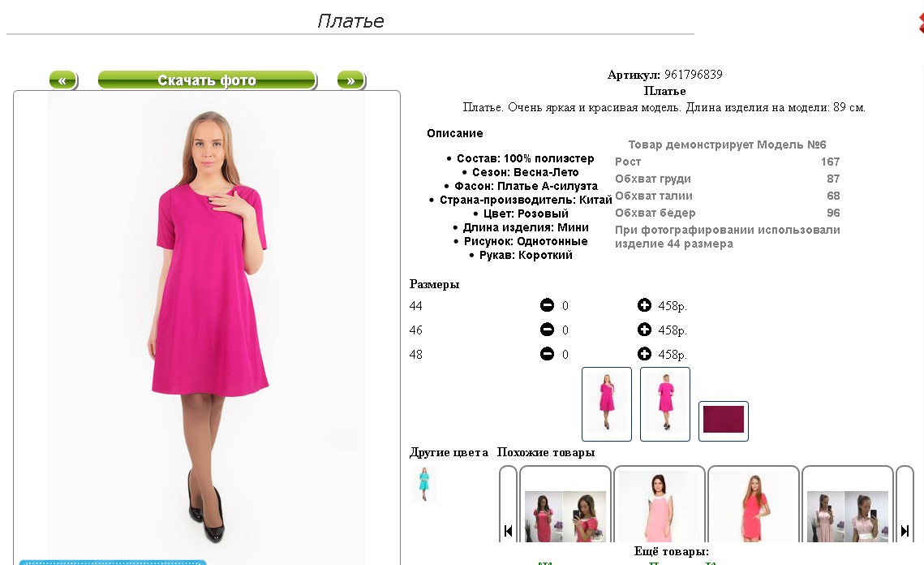Open the dark crimson fabric color swatch
This screenshot has height=565, width=924.
(x=723, y=421)
